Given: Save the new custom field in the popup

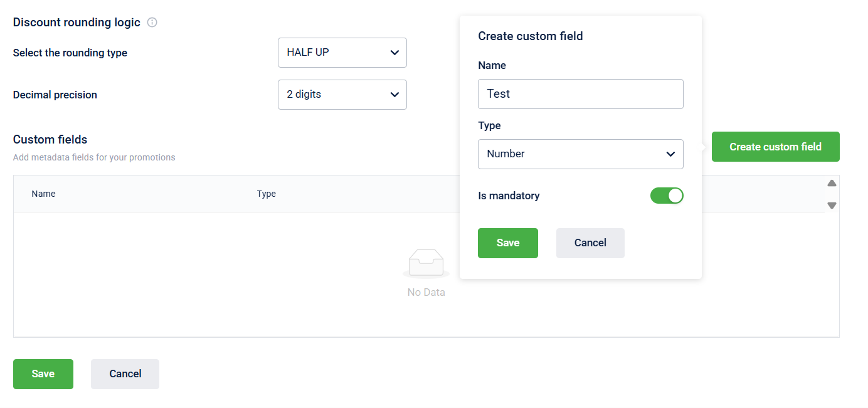Looking at the screenshot, I should (507, 243).
